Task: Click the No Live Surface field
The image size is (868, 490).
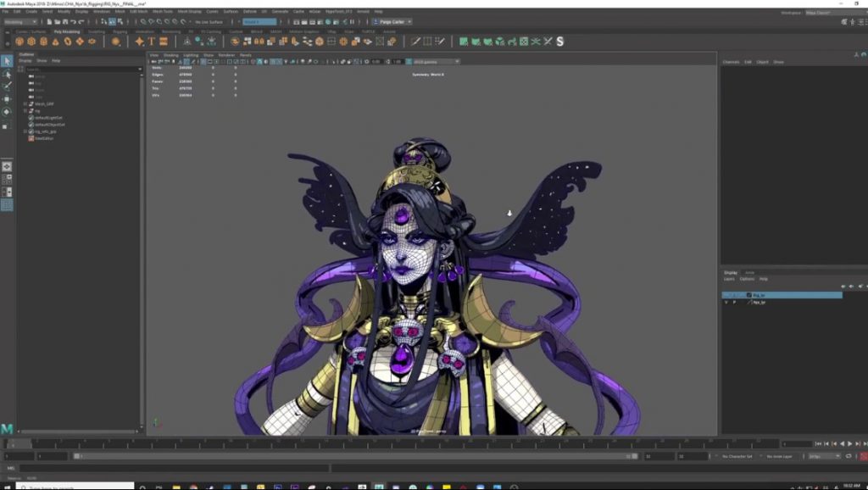Action: pyautogui.click(x=209, y=21)
